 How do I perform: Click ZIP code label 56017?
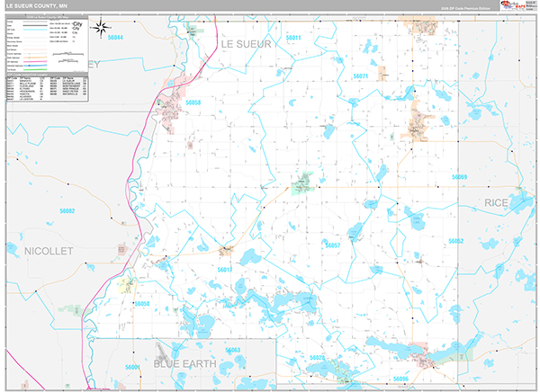point(225,270)
